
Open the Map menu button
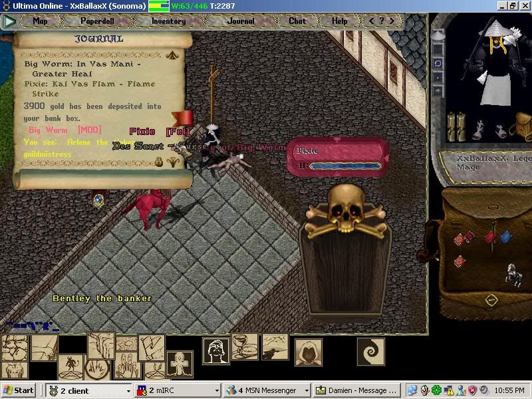point(40,21)
